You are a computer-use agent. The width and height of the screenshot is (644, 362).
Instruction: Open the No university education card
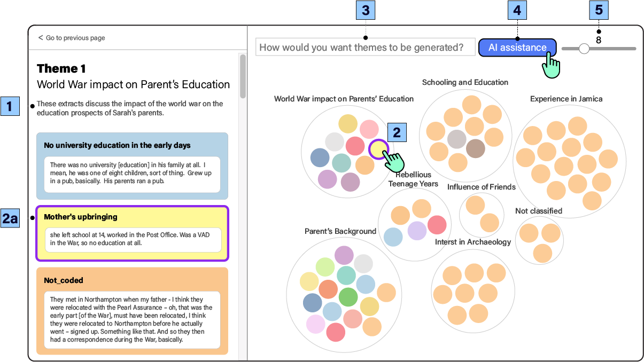click(x=132, y=166)
